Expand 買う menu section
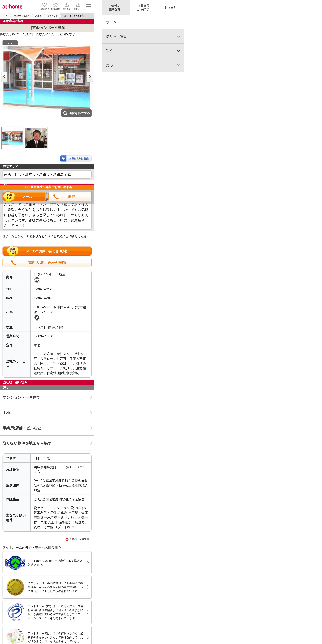This screenshot has height=644, width=322. [143, 51]
